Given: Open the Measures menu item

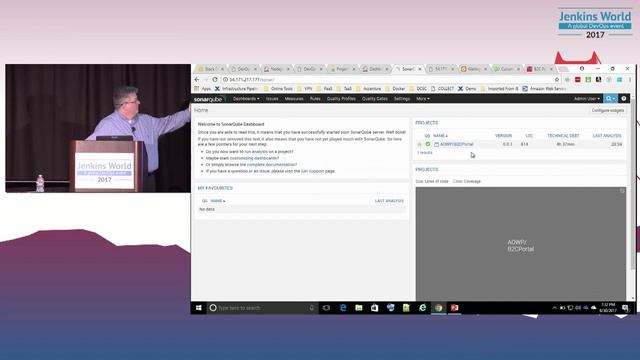Looking at the screenshot, I should 294,99.
